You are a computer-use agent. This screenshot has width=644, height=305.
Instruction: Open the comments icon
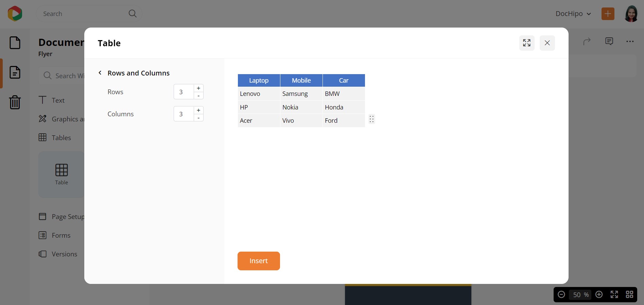[x=609, y=41]
